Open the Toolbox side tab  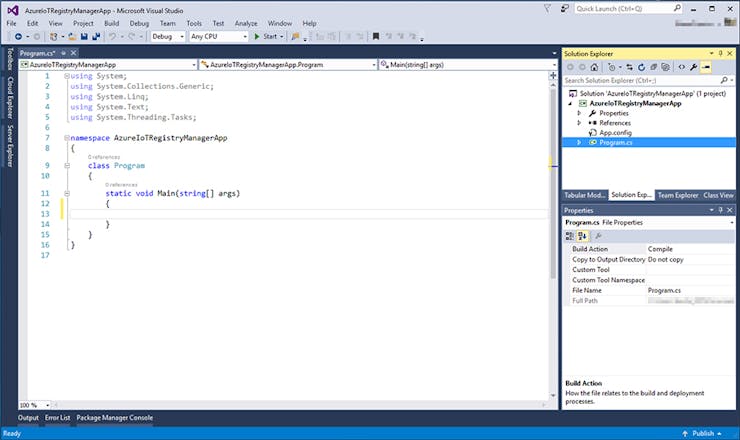click(x=10, y=59)
